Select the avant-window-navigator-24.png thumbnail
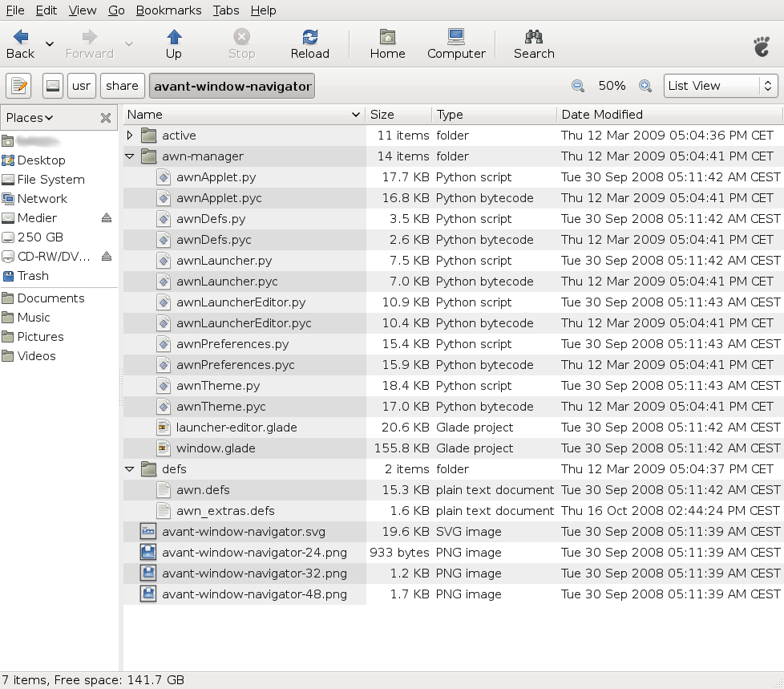Screen dimensions: 784x689 [148, 553]
